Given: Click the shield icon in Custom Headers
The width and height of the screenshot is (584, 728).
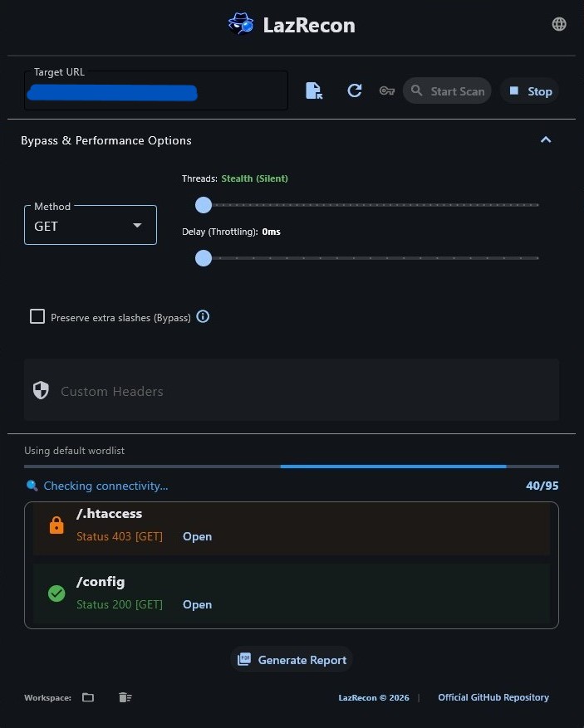Looking at the screenshot, I should click(x=41, y=390).
